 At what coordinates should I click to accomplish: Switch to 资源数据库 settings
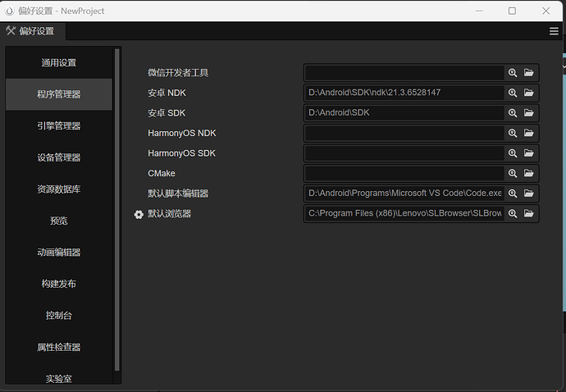click(x=59, y=189)
